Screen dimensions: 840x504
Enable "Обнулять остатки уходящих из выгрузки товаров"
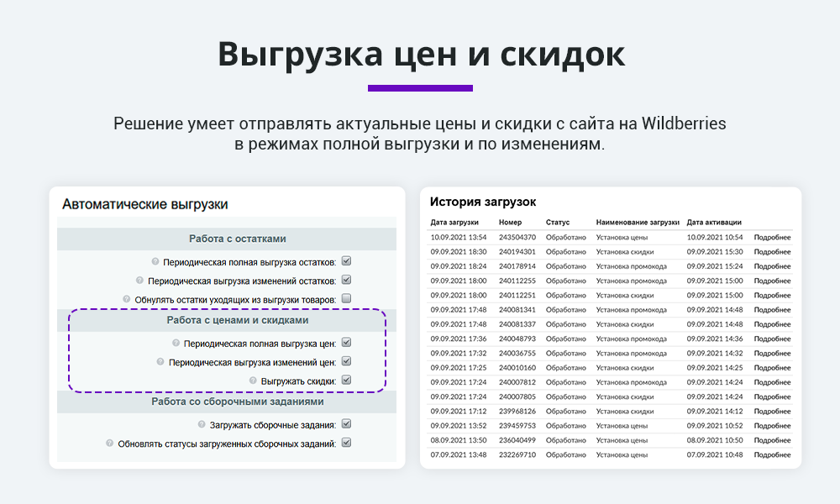tap(346, 298)
